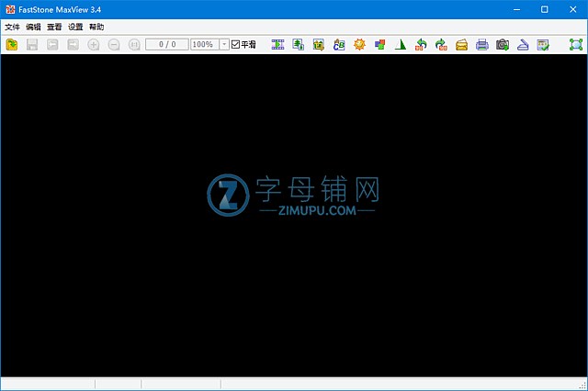
Task: Enter full screen with the green frame icon
Action: coord(576,44)
